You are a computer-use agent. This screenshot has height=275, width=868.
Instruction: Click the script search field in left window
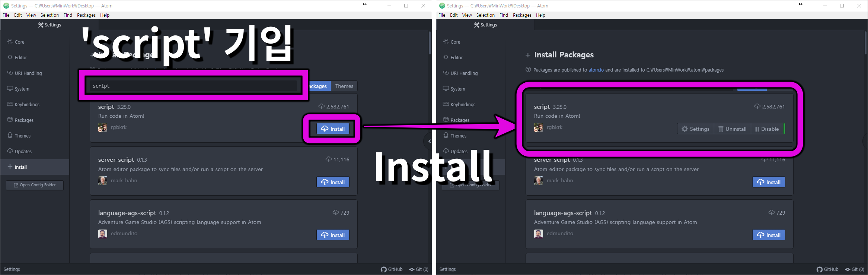pyautogui.click(x=193, y=86)
